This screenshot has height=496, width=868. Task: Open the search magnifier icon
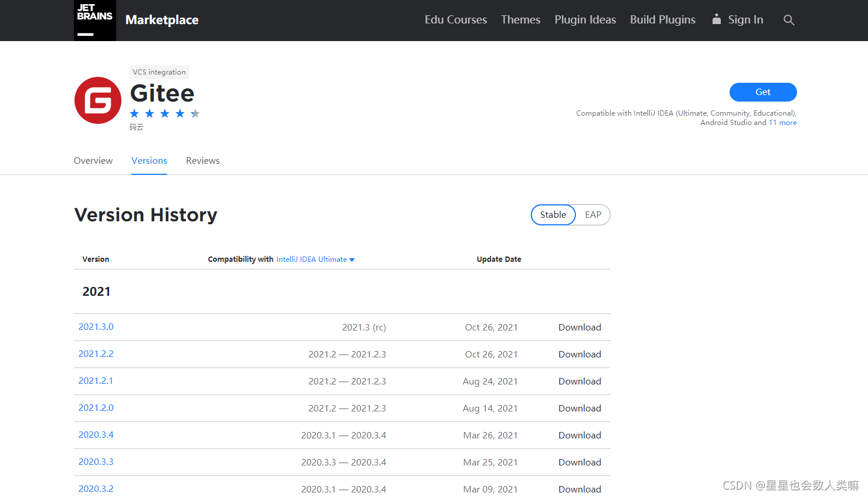pyautogui.click(x=789, y=20)
